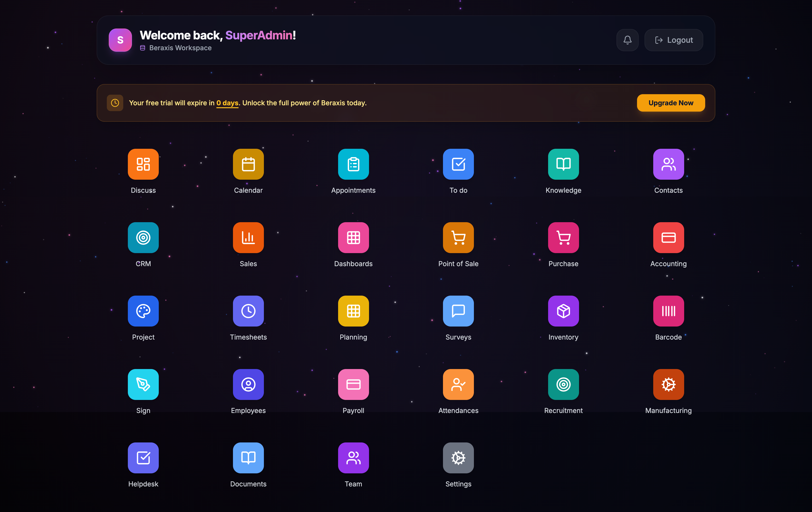Click the Logout button

(674, 40)
